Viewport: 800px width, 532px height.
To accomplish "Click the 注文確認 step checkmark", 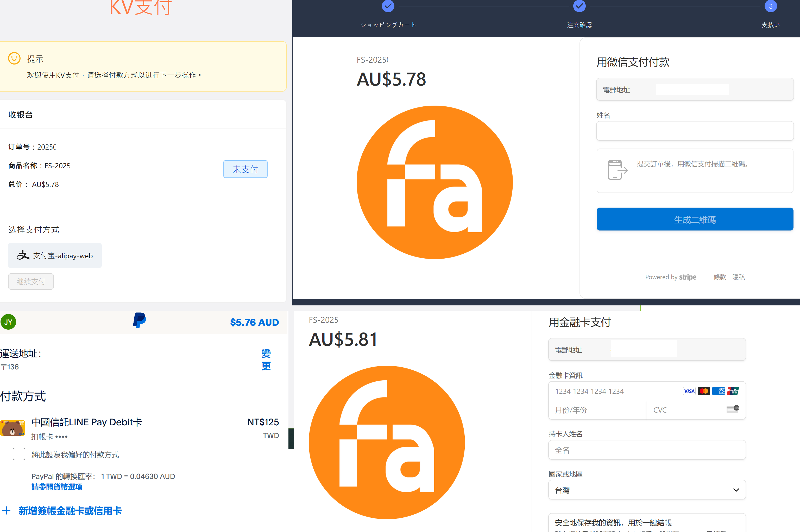I will pyautogui.click(x=579, y=6).
